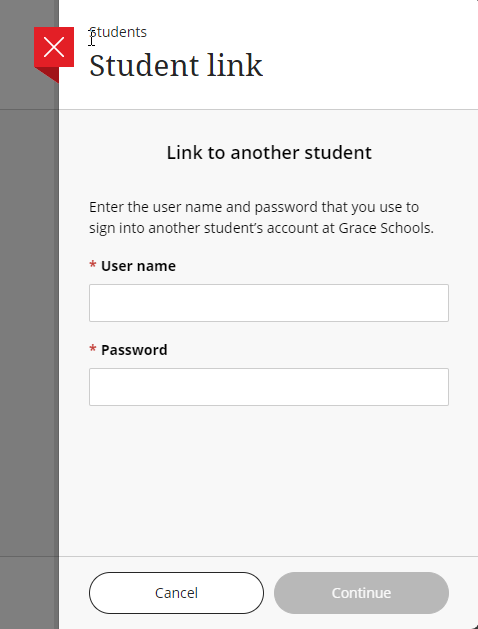The height and width of the screenshot is (629, 478).
Task: Click the Students breadcrumb above the title
Action: click(118, 32)
